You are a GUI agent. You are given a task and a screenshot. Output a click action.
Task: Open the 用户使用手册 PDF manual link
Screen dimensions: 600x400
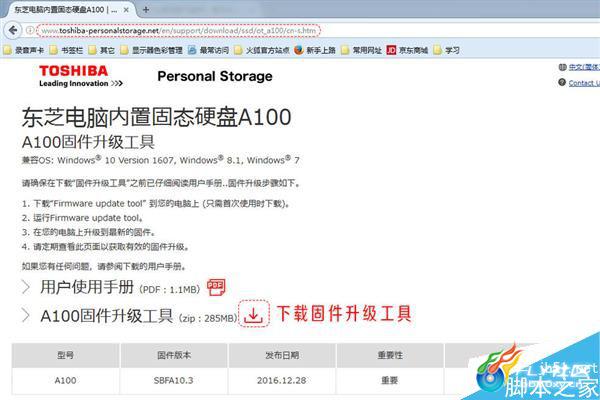120,287
